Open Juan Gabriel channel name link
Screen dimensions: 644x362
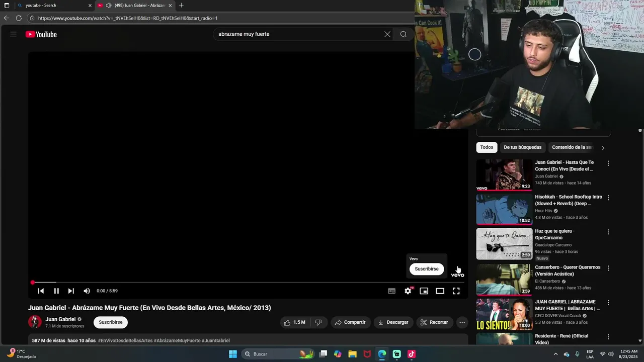[x=60, y=319]
